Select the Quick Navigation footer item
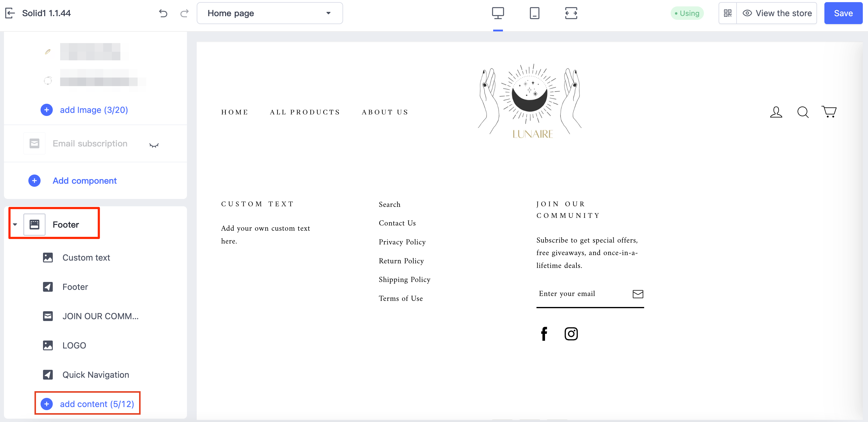The image size is (868, 422). point(95,375)
